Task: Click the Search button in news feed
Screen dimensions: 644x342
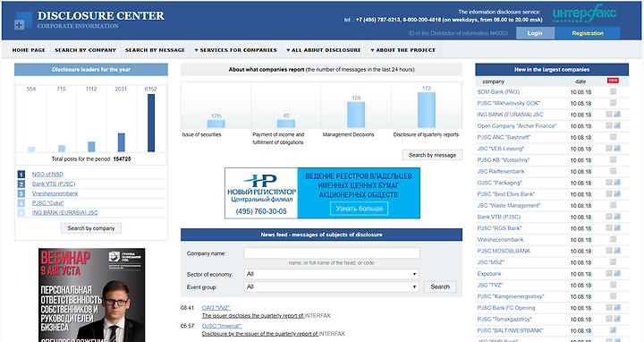Action: [440, 286]
